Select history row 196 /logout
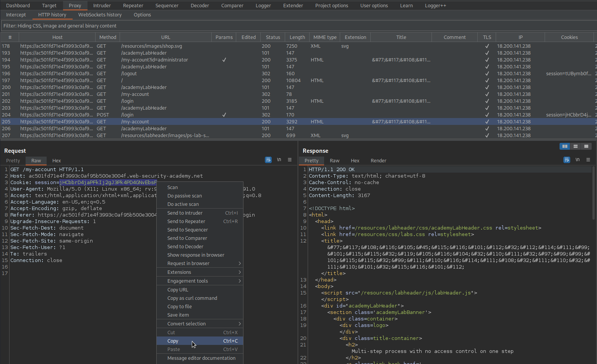The height and width of the screenshot is (364, 597). click(298, 73)
